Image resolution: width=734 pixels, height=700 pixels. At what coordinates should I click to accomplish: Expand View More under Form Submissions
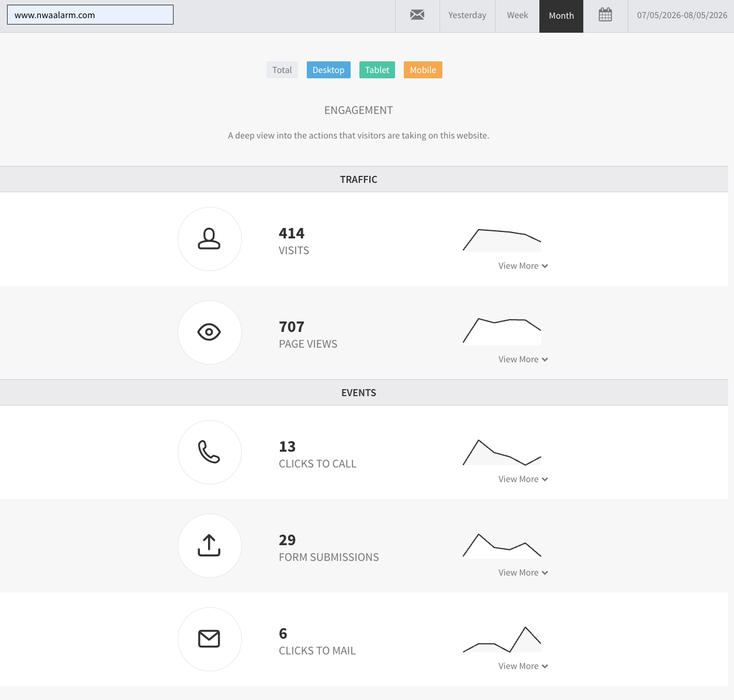tap(523, 573)
